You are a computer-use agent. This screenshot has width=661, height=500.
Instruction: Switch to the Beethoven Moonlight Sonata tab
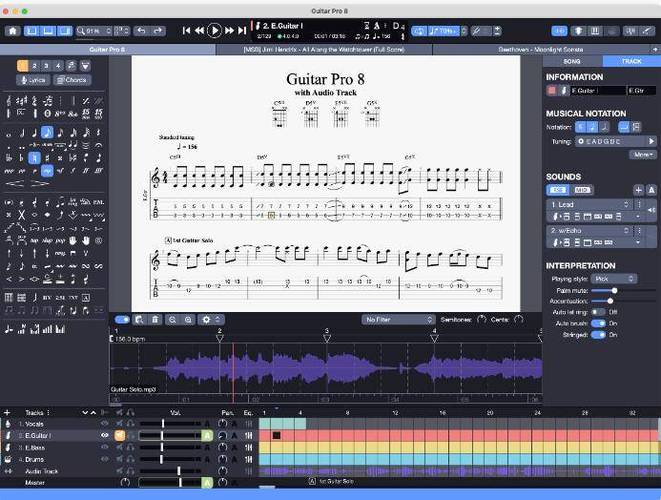[x=540, y=49]
